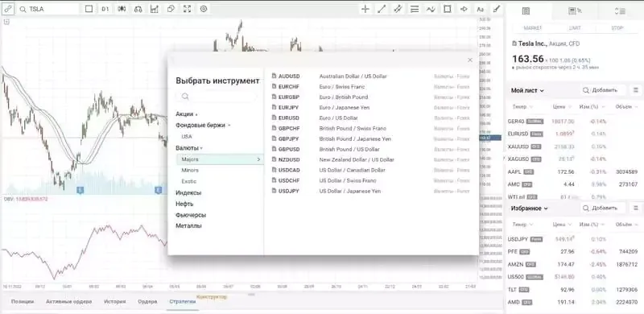Screen dimensions: 644x314
Task: Open the История bottom tab
Action: (114, 302)
